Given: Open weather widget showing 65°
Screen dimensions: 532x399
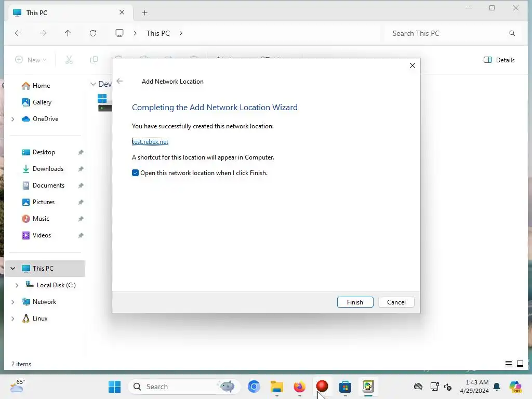Looking at the screenshot, I should [17, 386].
